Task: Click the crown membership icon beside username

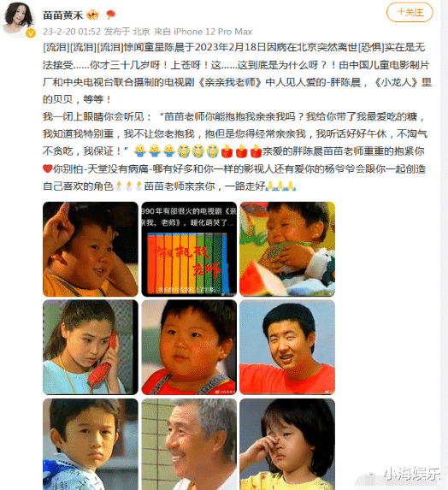Action: tap(92, 15)
